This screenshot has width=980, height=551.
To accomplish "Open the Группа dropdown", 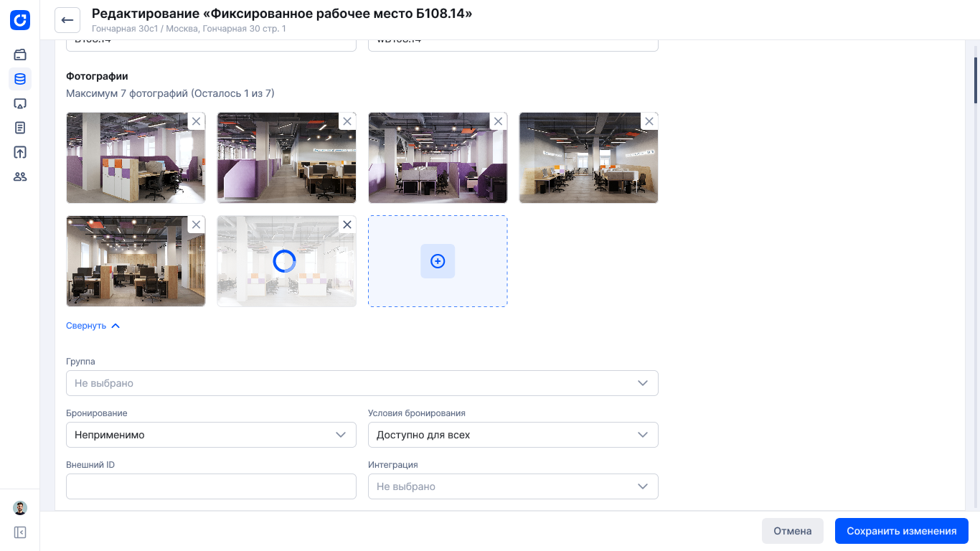I will point(362,383).
